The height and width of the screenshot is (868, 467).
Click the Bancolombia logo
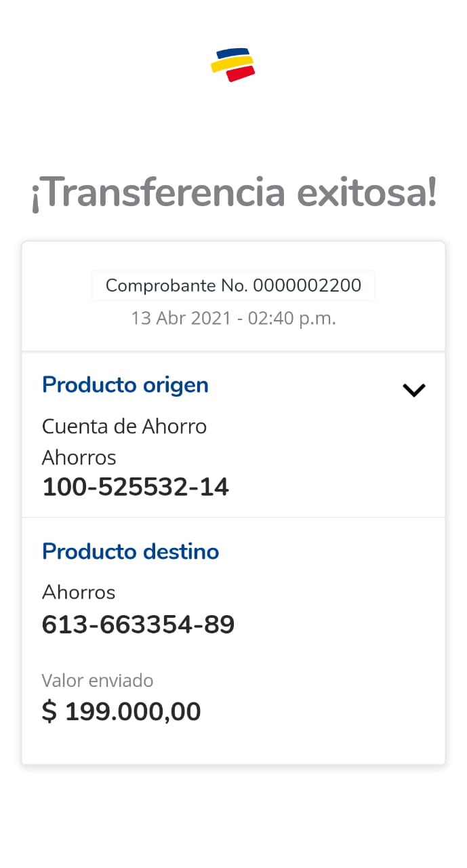pos(232,64)
